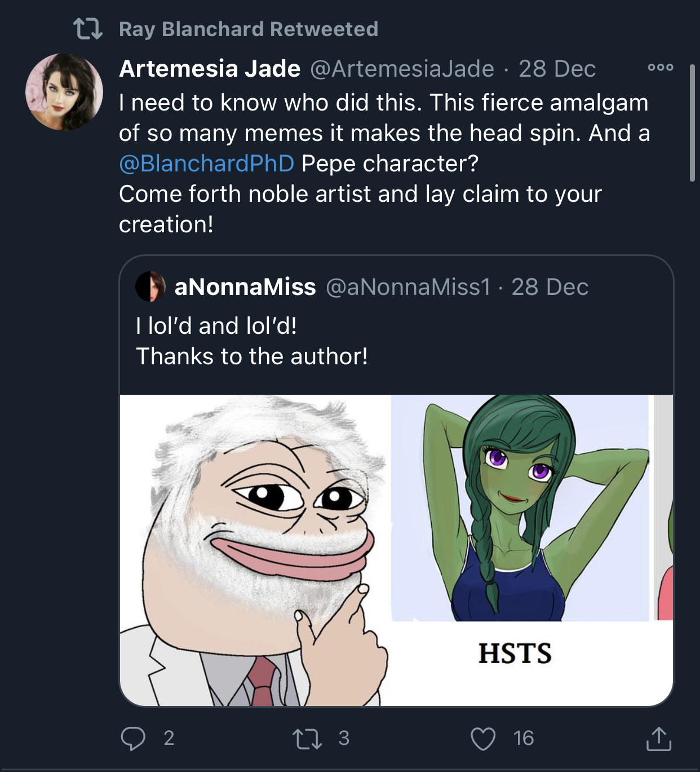Open the Pepe professor cartoon image
Image resolution: width=700 pixels, height=772 pixels.
click(x=255, y=550)
